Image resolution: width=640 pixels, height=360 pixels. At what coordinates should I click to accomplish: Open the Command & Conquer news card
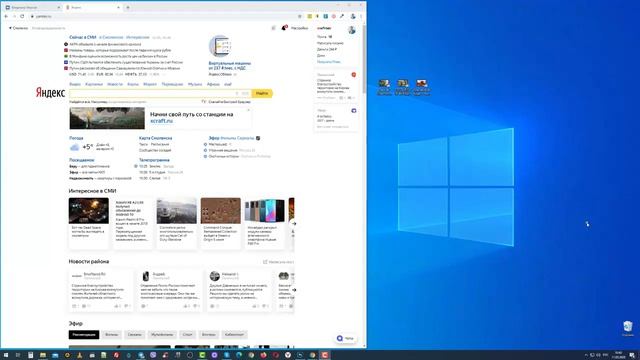(x=220, y=223)
